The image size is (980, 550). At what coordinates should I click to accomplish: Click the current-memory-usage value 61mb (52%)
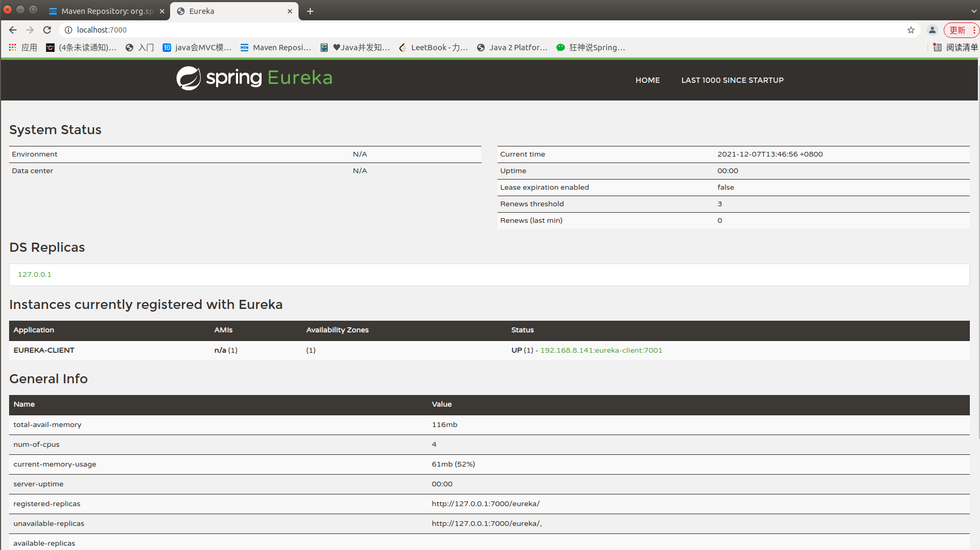pyautogui.click(x=453, y=464)
